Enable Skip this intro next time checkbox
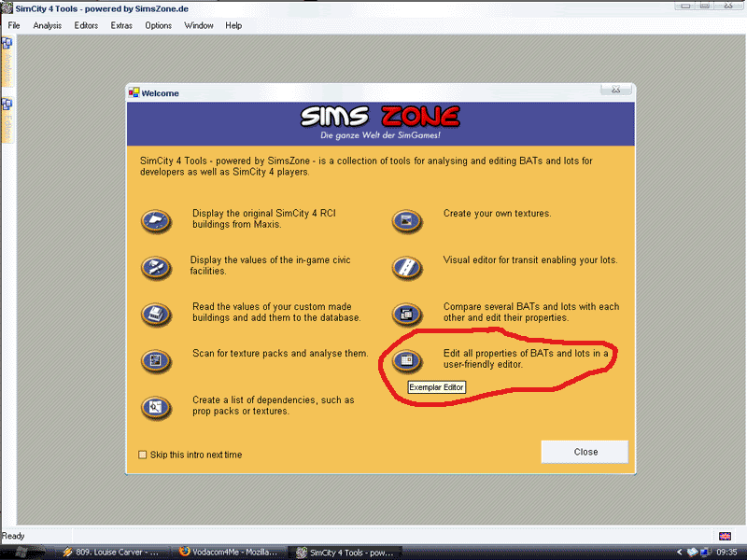 142,455
